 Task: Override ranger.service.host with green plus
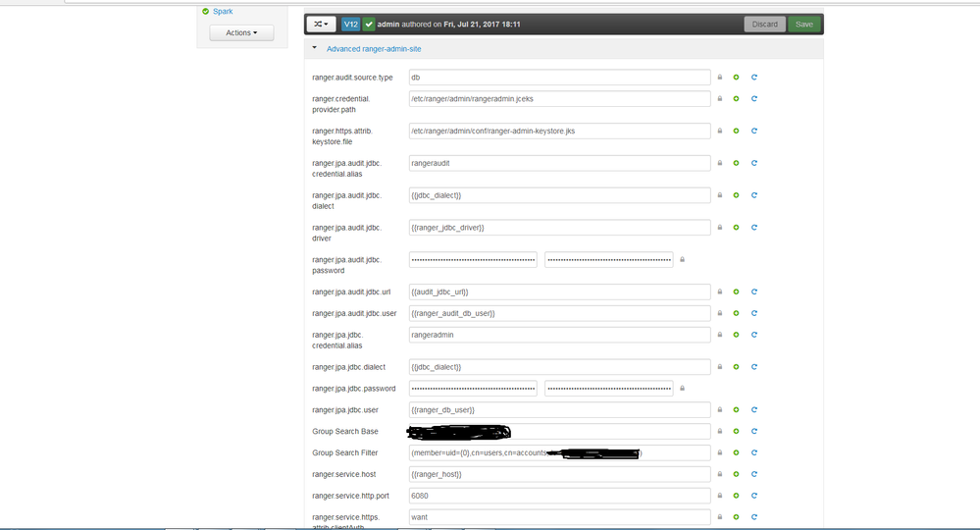pyautogui.click(x=737, y=474)
